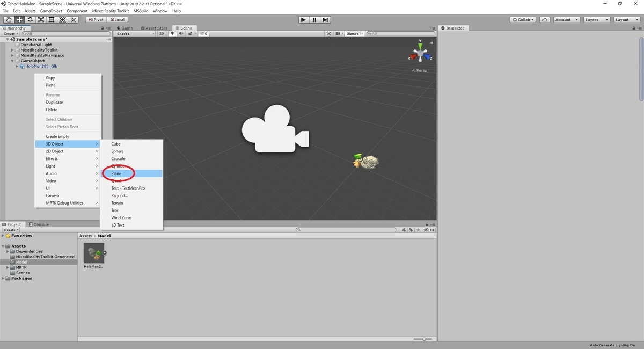Click Project search by label icon

pos(411,230)
